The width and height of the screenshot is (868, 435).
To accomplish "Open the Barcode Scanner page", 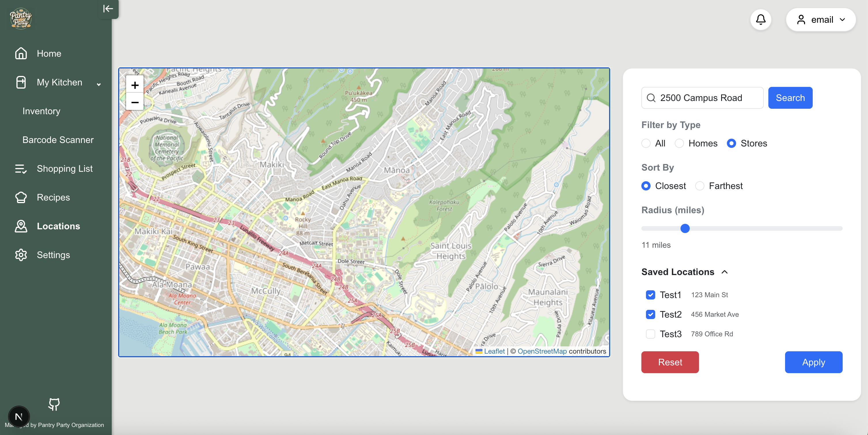I will [x=58, y=140].
